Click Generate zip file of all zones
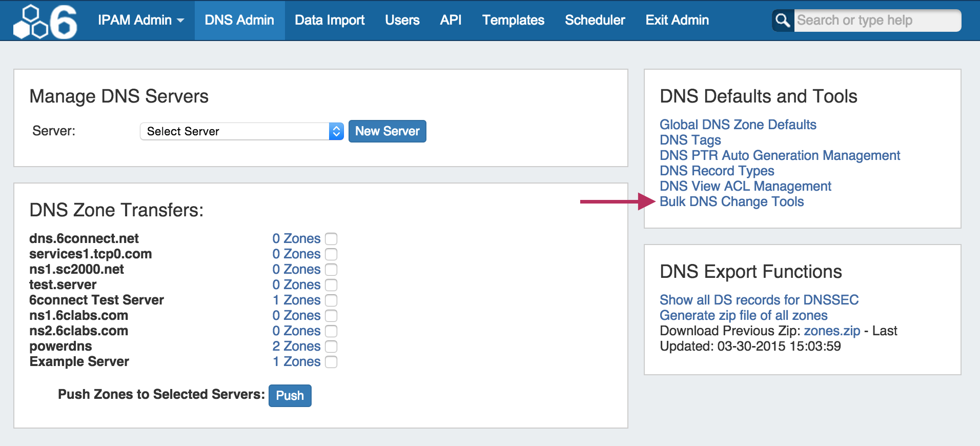The image size is (980, 446). (743, 316)
